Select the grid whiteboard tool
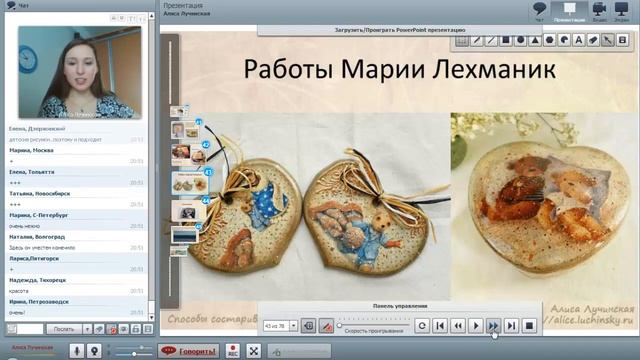This screenshot has height=360, width=640. pos(462,40)
